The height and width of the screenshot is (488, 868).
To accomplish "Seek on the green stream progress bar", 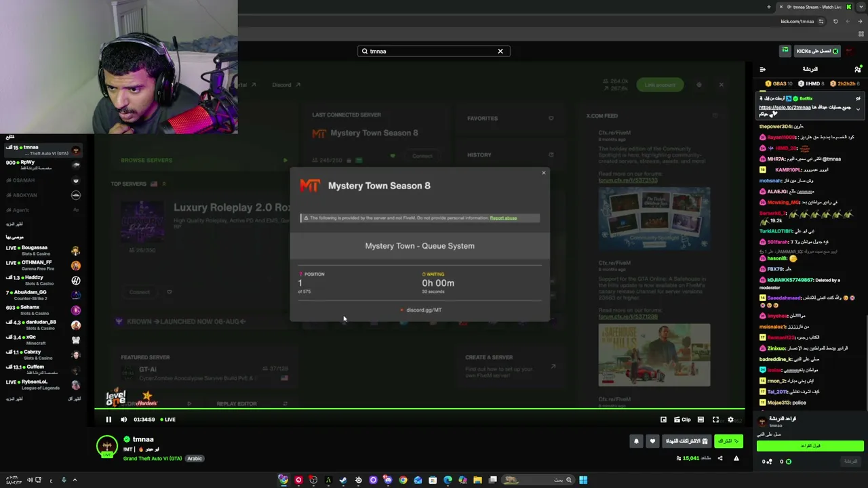I will click(420, 409).
